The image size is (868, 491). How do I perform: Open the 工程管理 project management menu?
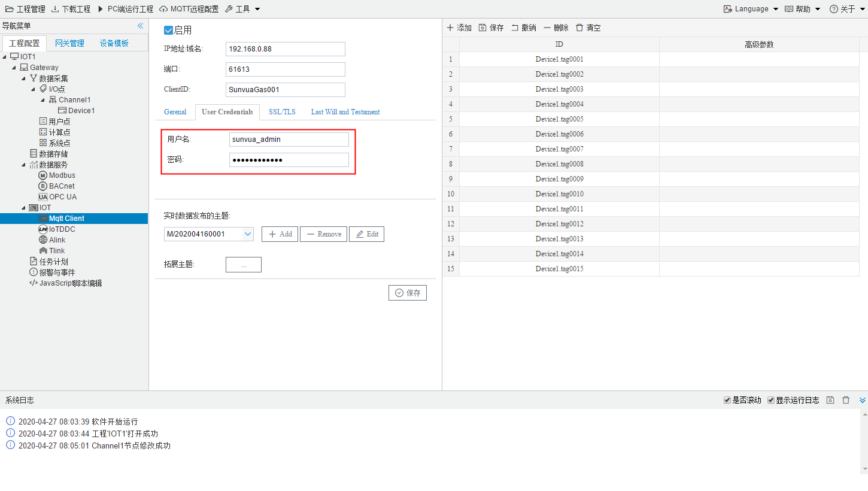coord(25,9)
